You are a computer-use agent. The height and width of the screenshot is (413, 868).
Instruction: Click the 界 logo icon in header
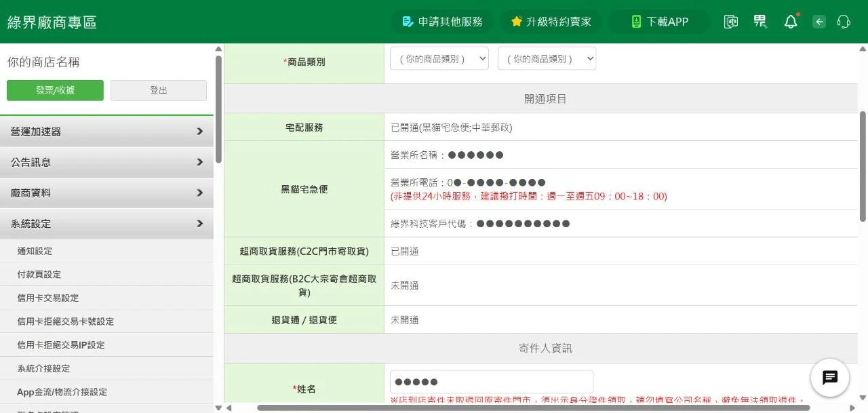[x=760, y=22]
